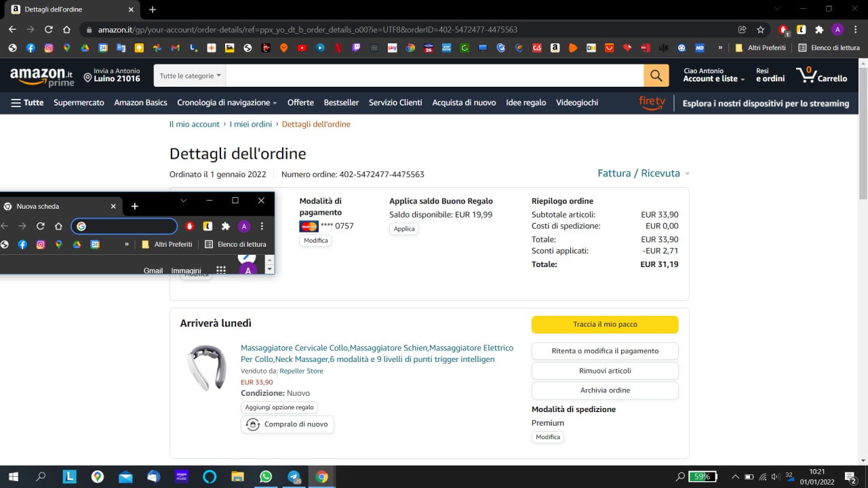
Task: Open Google apps grid in small window
Action: point(220,270)
